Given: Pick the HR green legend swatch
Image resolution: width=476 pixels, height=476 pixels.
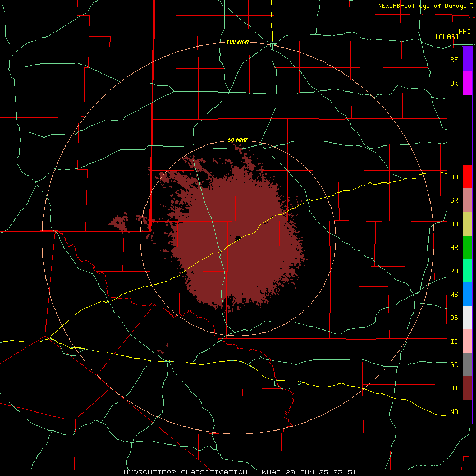Looking at the screenshot, I should click(x=467, y=248).
